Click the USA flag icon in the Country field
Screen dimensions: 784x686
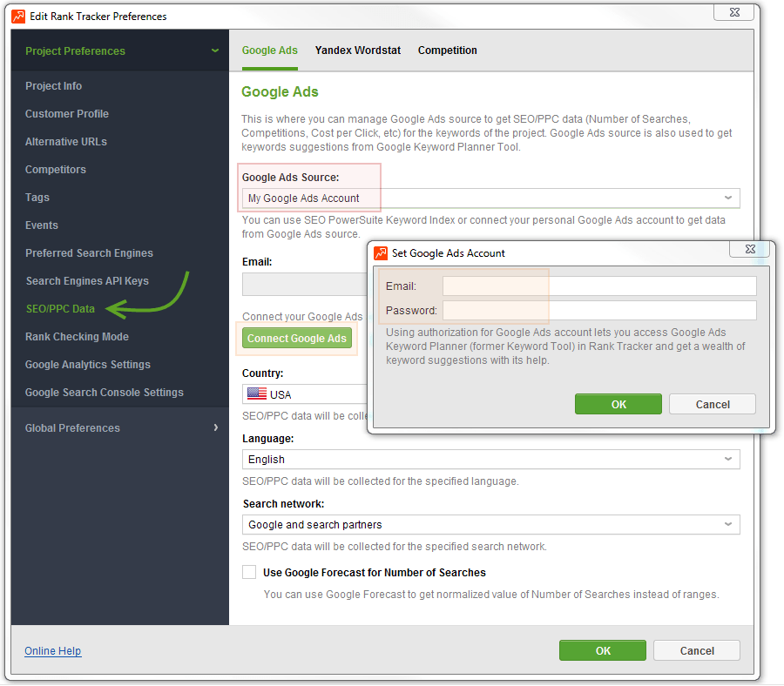pyautogui.click(x=256, y=394)
